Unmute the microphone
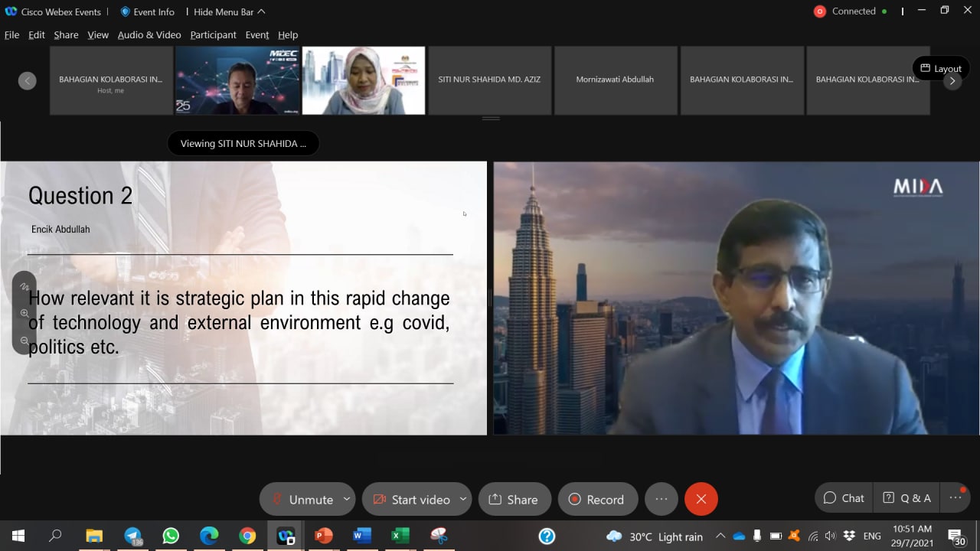The width and height of the screenshot is (980, 551). (301, 499)
